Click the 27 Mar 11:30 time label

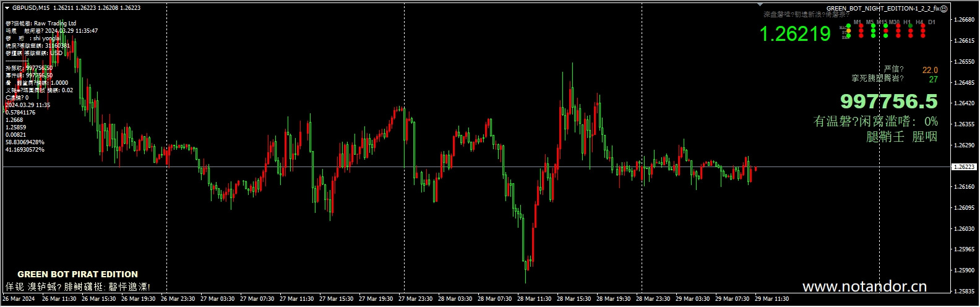(x=297, y=299)
